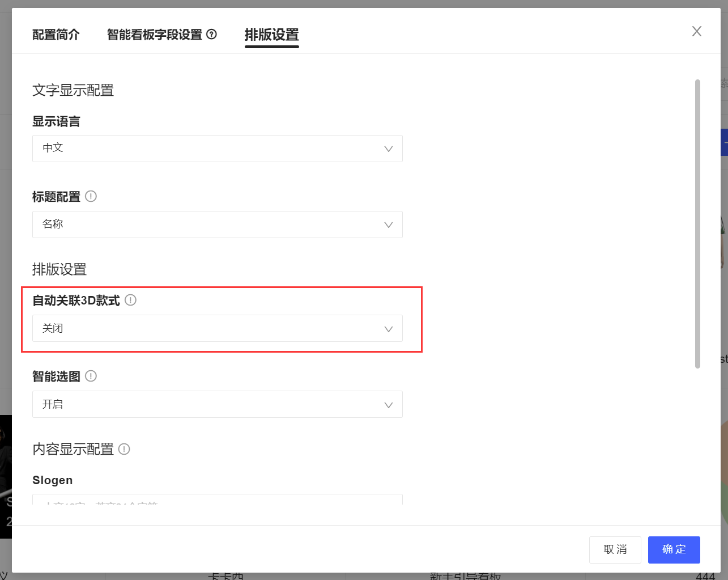Click info icon next to 标题配置
The width and height of the screenshot is (728, 580).
91,196
